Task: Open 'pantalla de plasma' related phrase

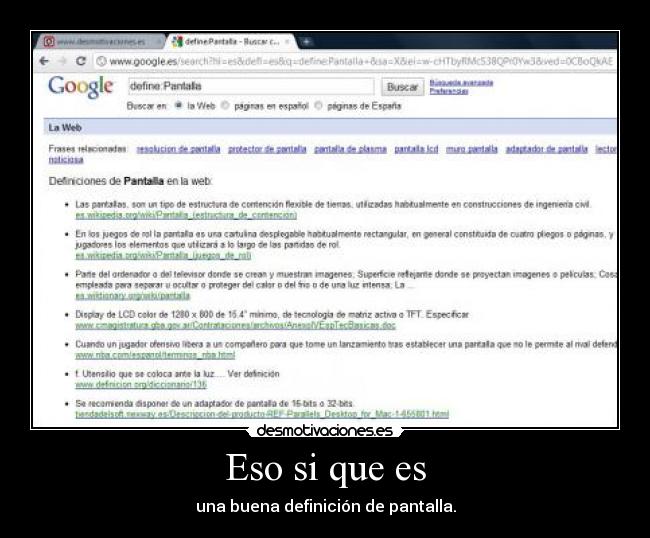Action: (x=350, y=149)
